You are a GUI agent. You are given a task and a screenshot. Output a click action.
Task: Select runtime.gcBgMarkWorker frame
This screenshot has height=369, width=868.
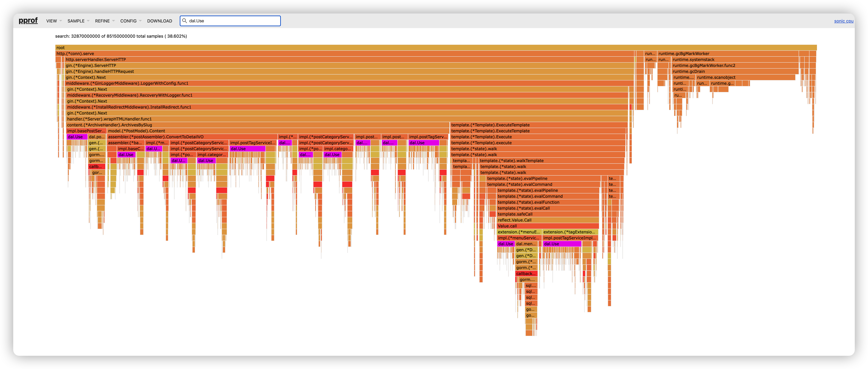728,54
